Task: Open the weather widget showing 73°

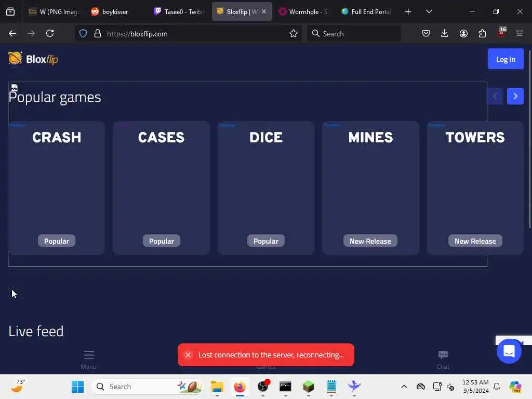Action: (x=18, y=387)
